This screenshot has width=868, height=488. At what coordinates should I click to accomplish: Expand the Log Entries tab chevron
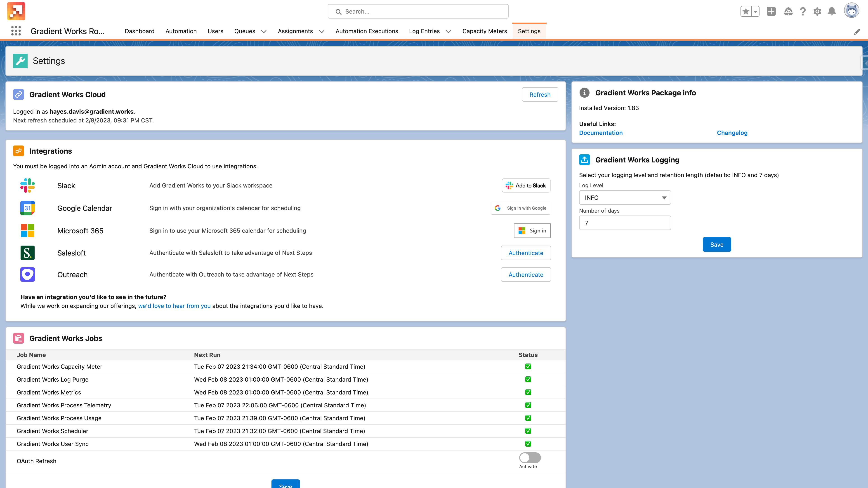(x=448, y=31)
